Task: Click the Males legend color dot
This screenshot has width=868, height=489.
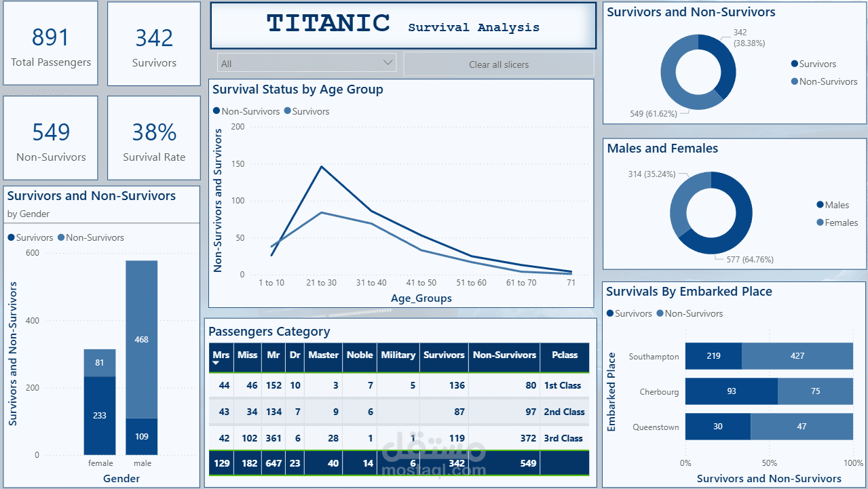Action: click(820, 205)
